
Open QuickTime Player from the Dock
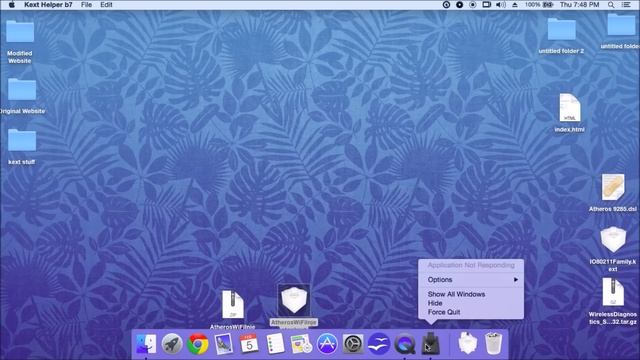(x=404, y=344)
